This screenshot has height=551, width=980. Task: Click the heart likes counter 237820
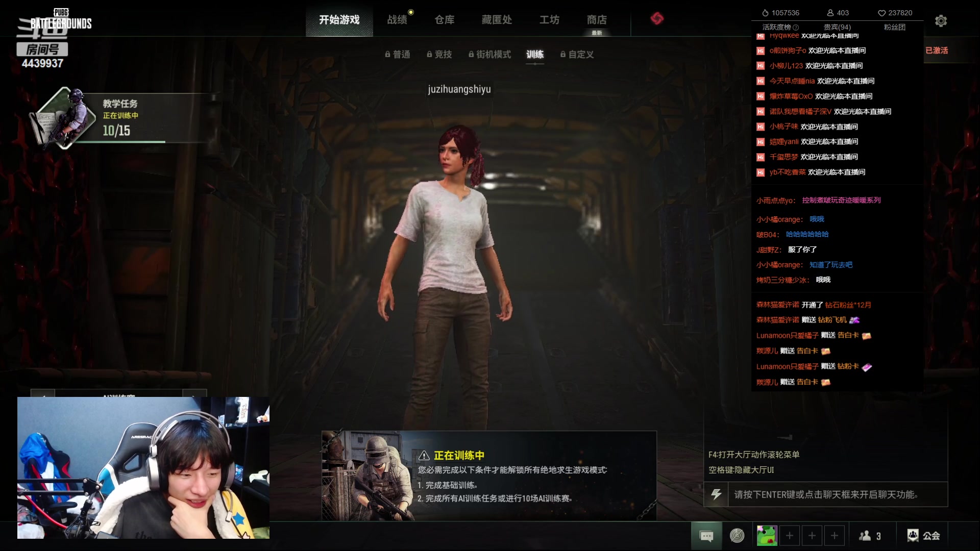click(x=895, y=13)
